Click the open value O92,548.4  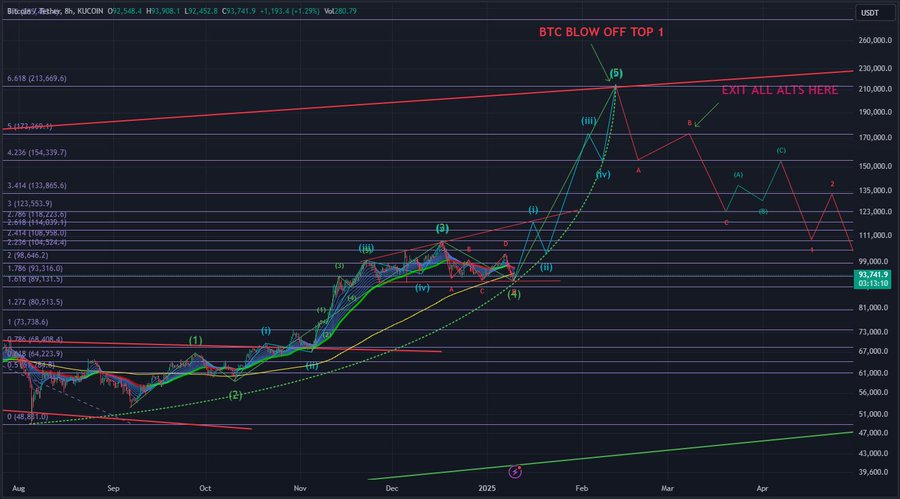click(x=125, y=11)
